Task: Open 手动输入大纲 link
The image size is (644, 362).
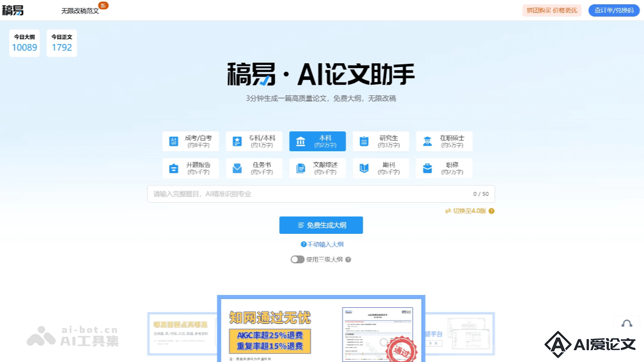Action: coord(325,245)
